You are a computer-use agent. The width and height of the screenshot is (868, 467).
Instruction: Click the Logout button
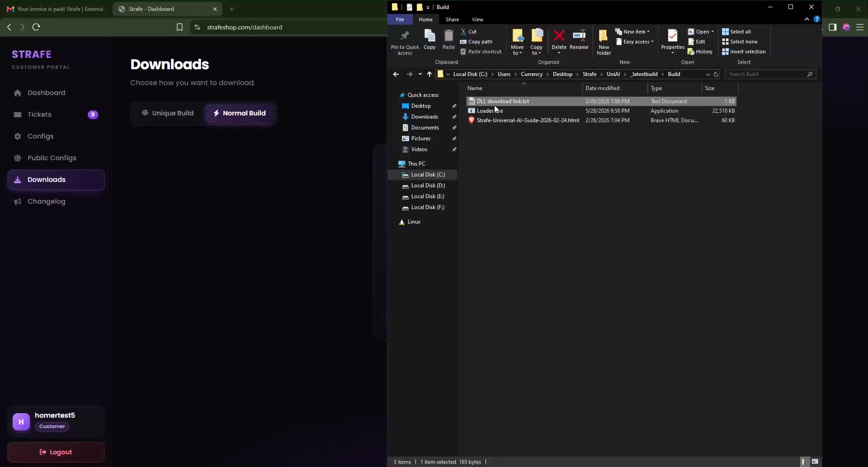click(x=56, y=452)
